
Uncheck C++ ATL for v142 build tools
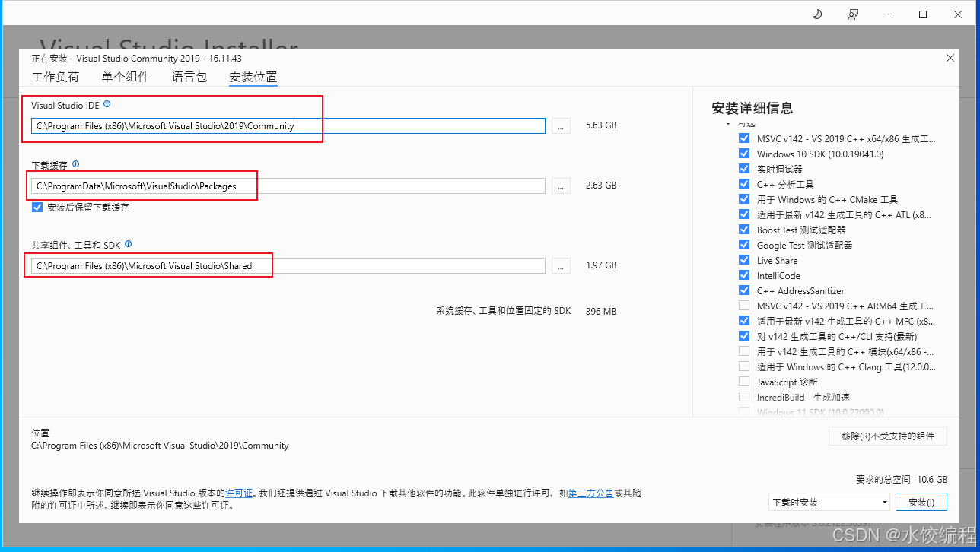(743, 214)
